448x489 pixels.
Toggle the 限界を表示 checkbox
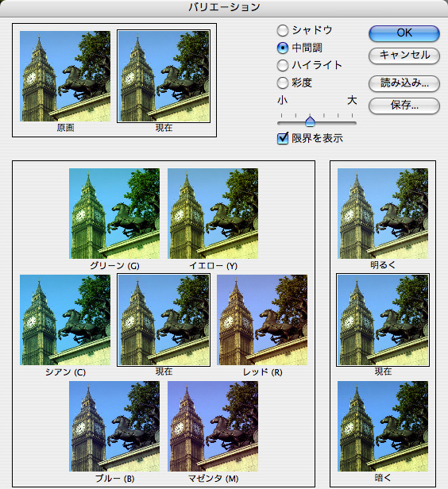coord(283,138)
